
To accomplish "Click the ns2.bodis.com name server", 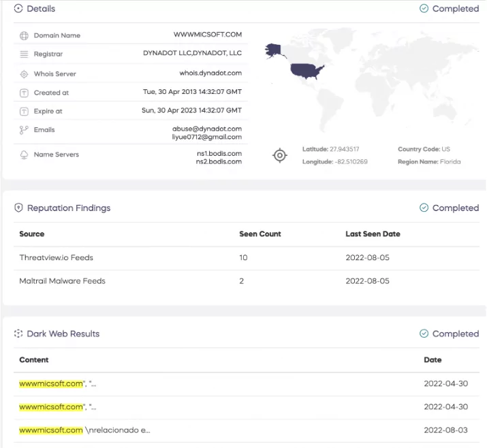I will tap(219, 161).
